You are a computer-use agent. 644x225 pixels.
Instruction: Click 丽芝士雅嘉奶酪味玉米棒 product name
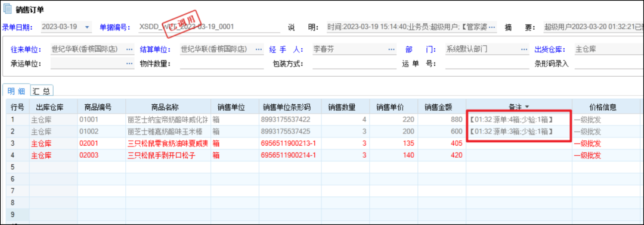(x=168, y=132)
